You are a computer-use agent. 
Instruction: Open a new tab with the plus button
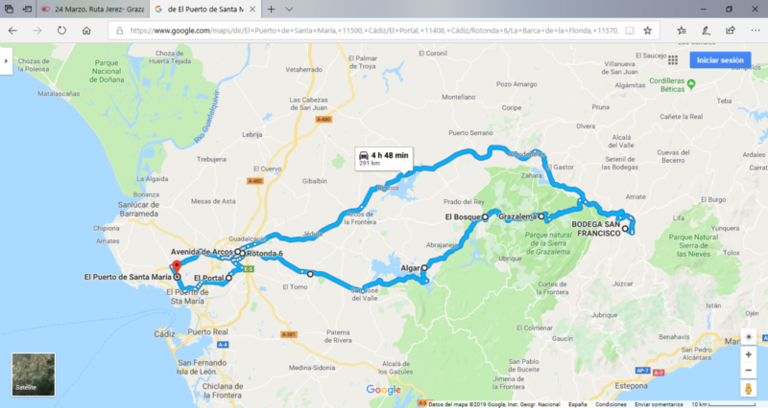coord(271,9)
